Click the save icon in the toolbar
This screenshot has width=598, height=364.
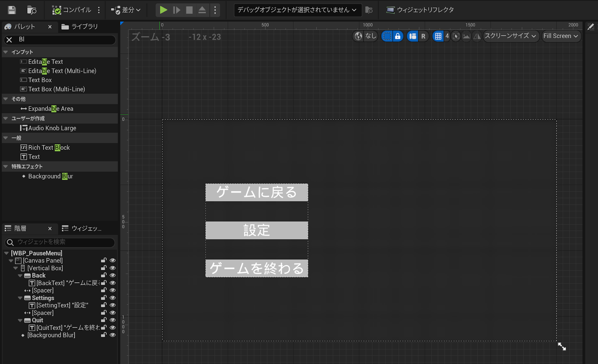(12, 10)
